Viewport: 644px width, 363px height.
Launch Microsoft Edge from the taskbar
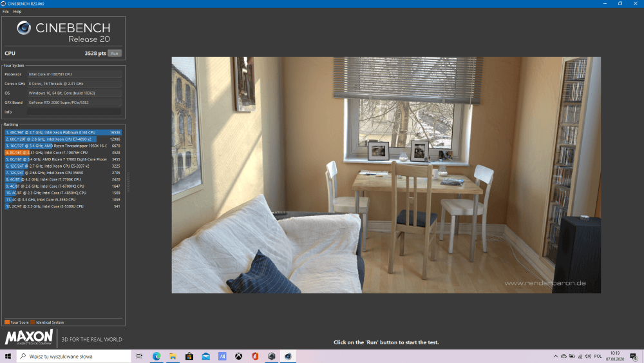tap(156, 356)
